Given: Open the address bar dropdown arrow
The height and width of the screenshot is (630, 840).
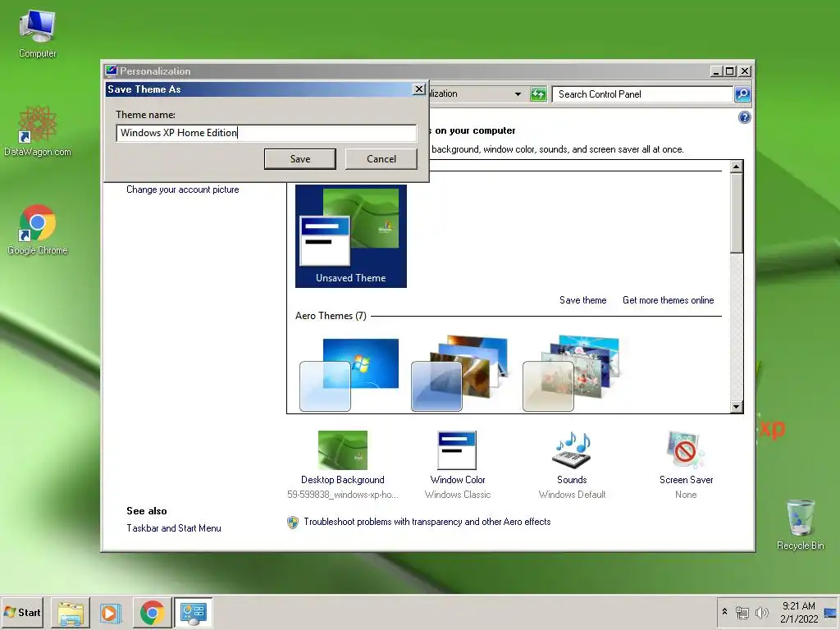Looking at the screenshot, I should click(x=518, y=94).
